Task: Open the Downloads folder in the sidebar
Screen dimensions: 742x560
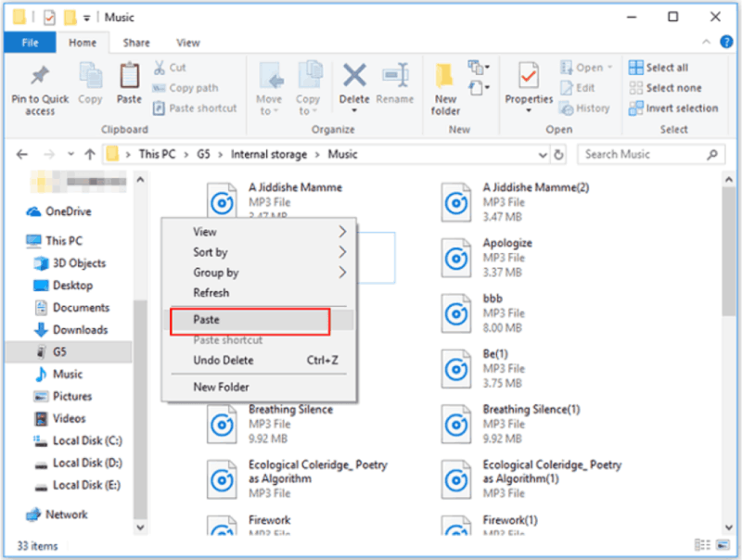Action: click(77, 329)
